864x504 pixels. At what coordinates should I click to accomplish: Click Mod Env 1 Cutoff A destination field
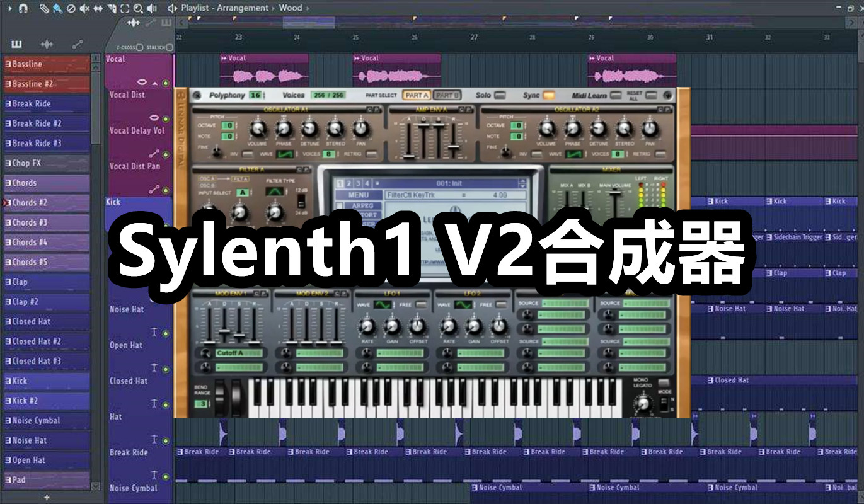pos(239,353)
